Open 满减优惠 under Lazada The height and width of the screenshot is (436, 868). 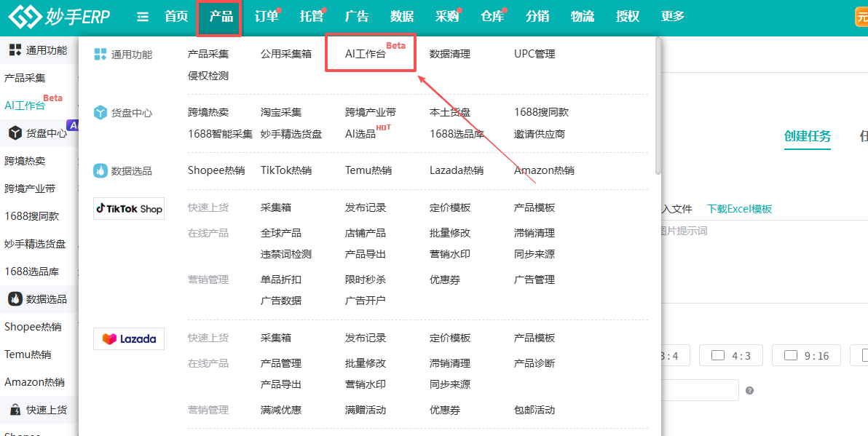[281, 411]
